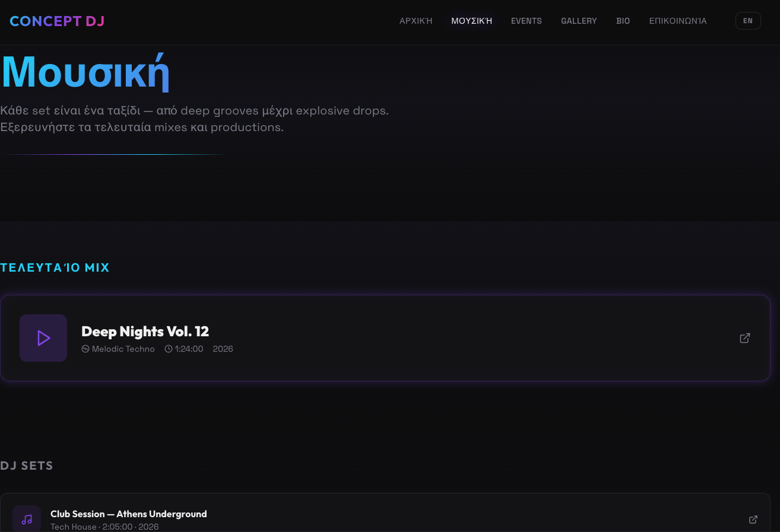Open the BIO nav link
780x532 pixels.
(623, 21)
